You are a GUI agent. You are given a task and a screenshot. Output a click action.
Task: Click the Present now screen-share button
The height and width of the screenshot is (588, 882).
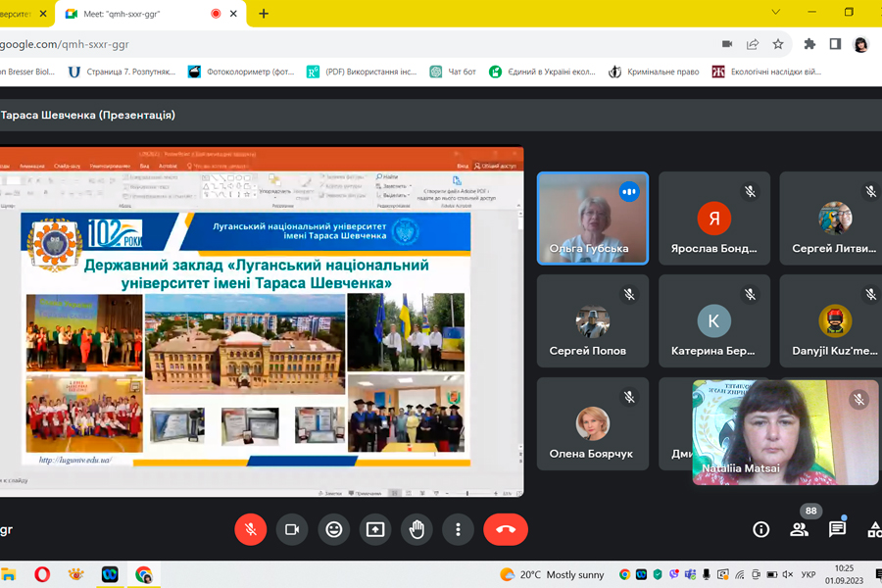(375, 529)
